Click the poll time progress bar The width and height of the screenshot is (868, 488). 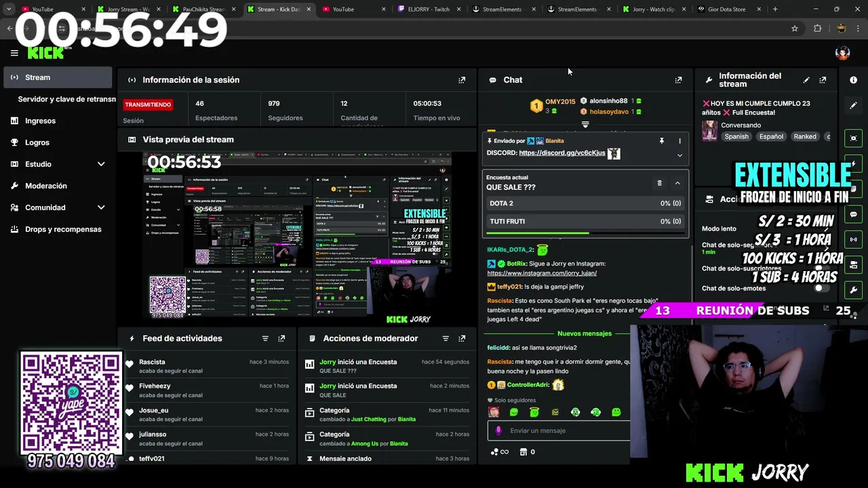(585, 233)
